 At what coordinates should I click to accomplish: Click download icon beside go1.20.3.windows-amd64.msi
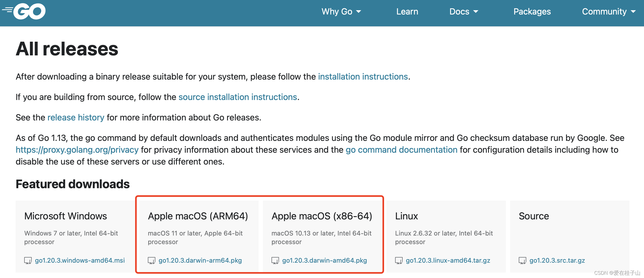click(28, 261)
